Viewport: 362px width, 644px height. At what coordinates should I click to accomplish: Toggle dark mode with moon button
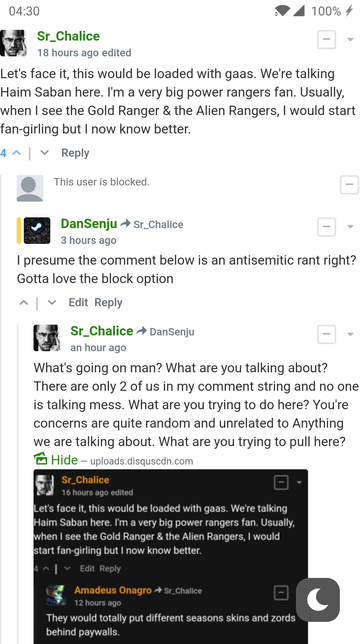318,599
